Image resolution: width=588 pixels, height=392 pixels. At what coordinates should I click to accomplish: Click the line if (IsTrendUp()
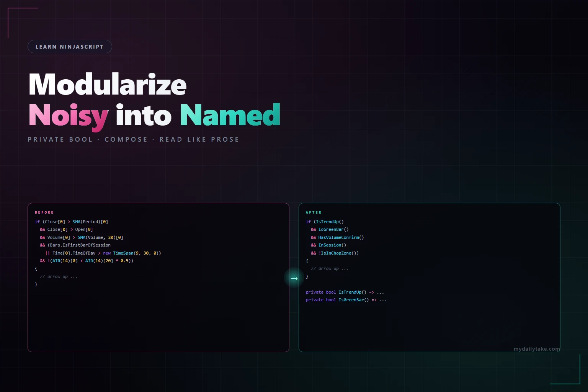click(325, 222)
